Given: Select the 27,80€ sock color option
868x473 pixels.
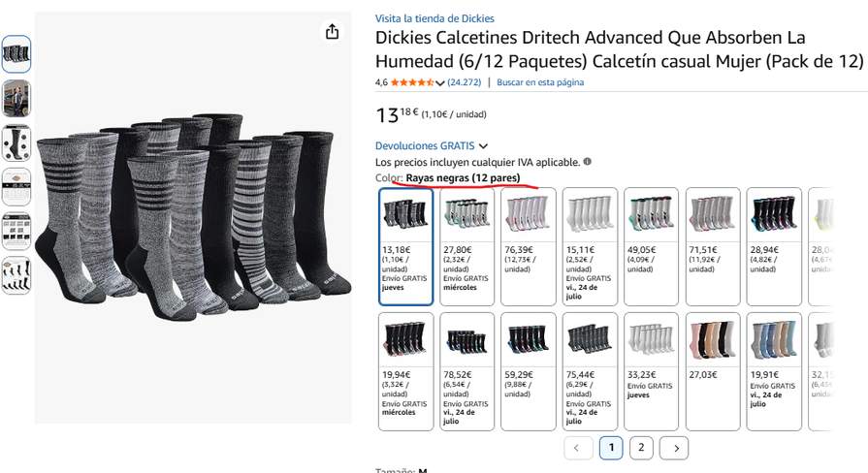Looking at the screenshot, I should [466, 247].
